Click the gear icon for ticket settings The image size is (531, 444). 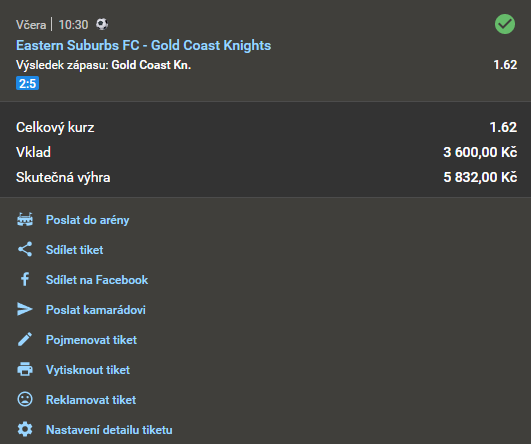[25, 429]
